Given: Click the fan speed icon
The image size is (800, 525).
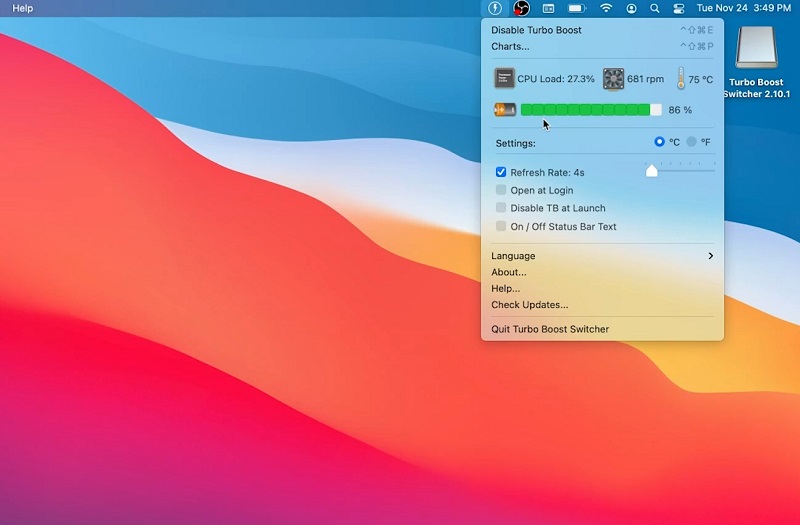Looking at the screenshot, I should (x=613, y=79).
